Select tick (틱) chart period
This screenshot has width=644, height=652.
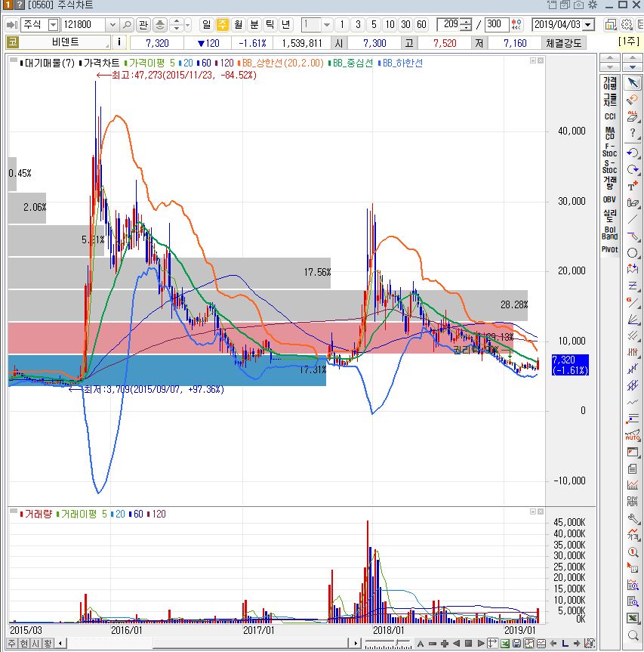270,24
